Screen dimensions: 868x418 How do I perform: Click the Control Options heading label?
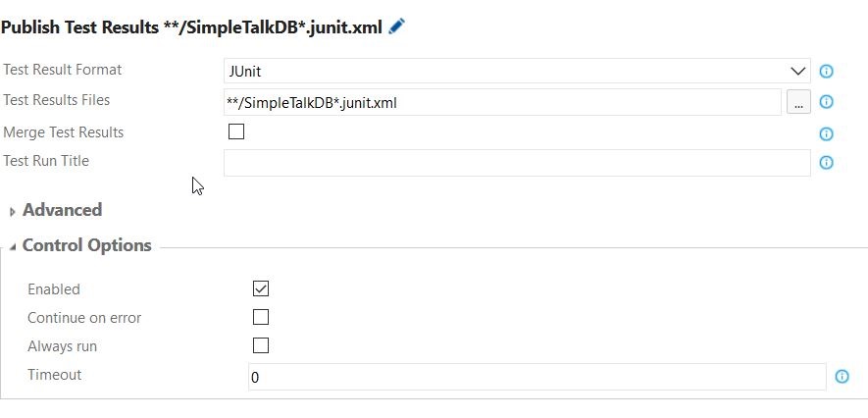pyautogui.click(x=86, y=245)
